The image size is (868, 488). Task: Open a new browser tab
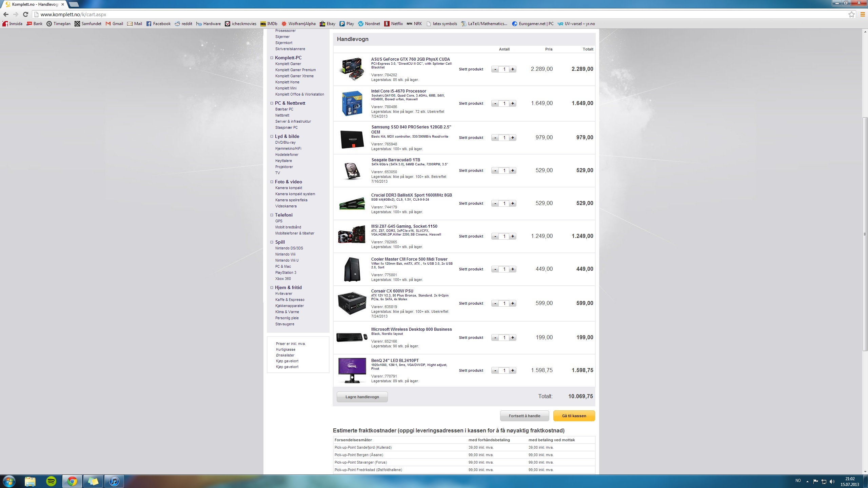[74, 4]
